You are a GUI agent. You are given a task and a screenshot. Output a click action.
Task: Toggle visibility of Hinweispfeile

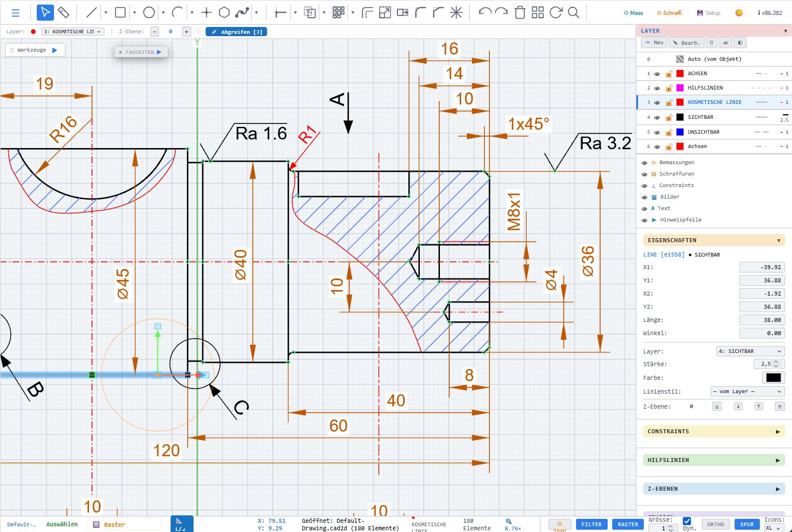tap(644, 220)
